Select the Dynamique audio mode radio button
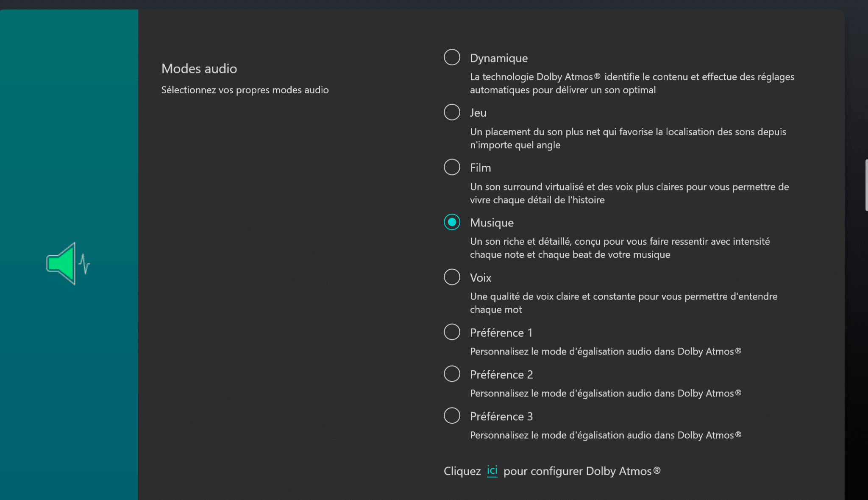Screen dimensions: 868x500 tap(452, 57)
